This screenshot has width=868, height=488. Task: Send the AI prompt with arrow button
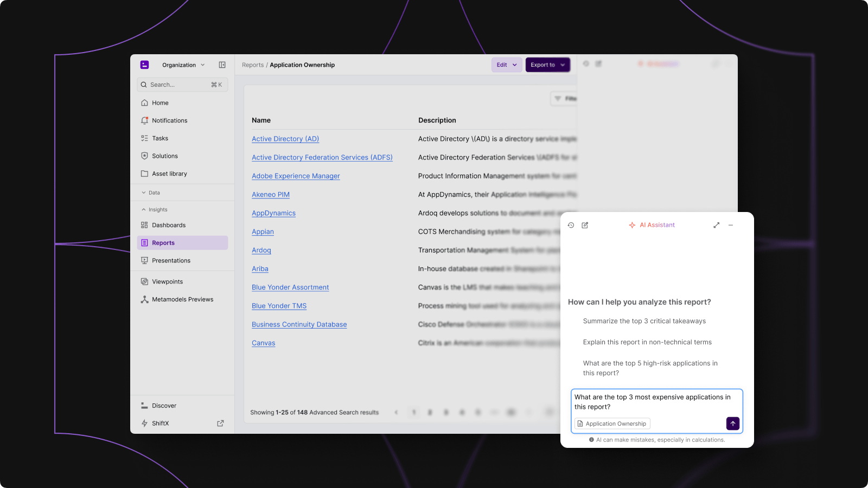pos(732,423)
